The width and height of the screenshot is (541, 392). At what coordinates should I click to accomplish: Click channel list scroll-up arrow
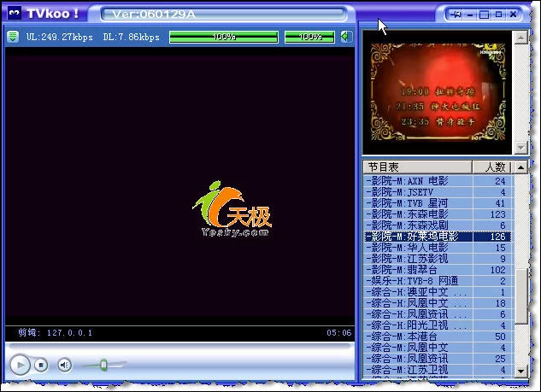(x=520, y=167)
